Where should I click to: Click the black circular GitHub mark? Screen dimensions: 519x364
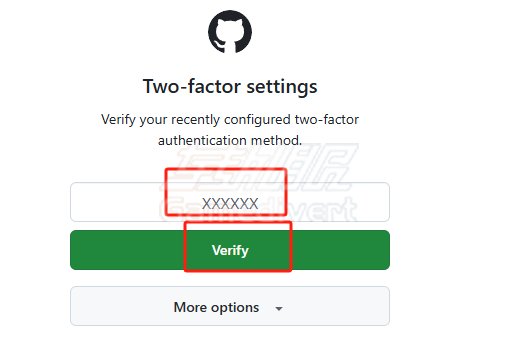230,32
